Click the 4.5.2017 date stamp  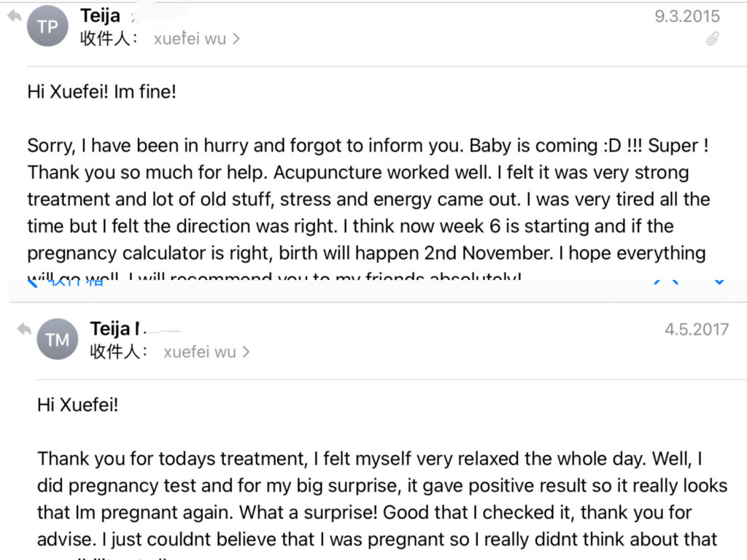(696, 329)
